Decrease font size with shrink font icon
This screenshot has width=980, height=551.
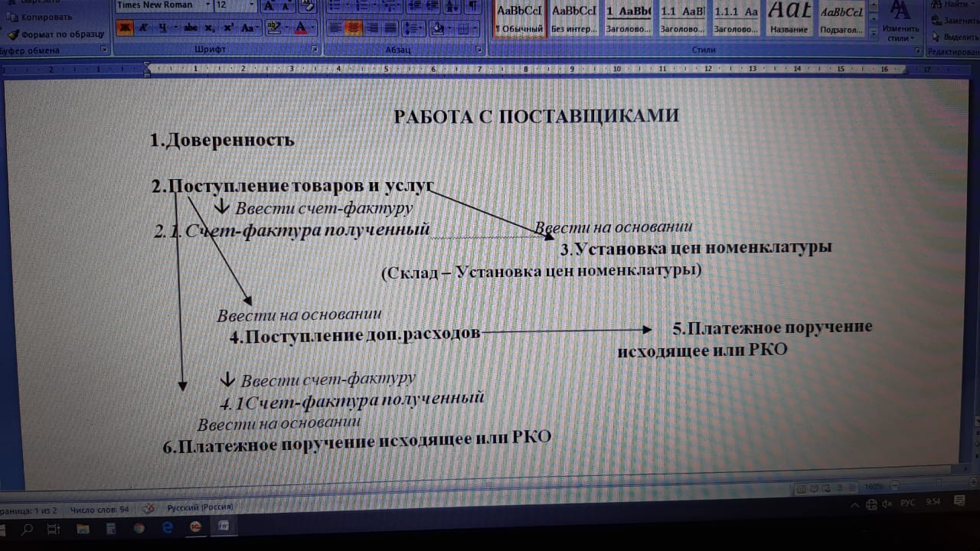(286, 5)
